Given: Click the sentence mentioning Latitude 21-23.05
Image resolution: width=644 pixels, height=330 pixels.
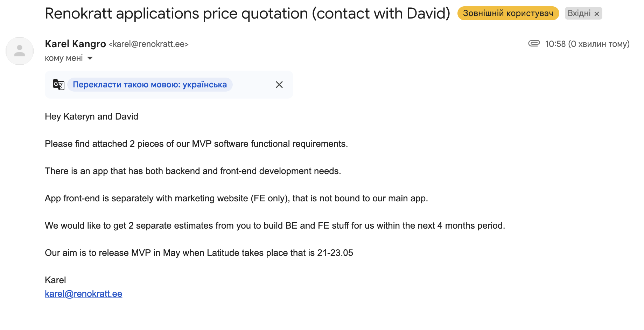Looking at the screenshot, I should click(199, 253).
